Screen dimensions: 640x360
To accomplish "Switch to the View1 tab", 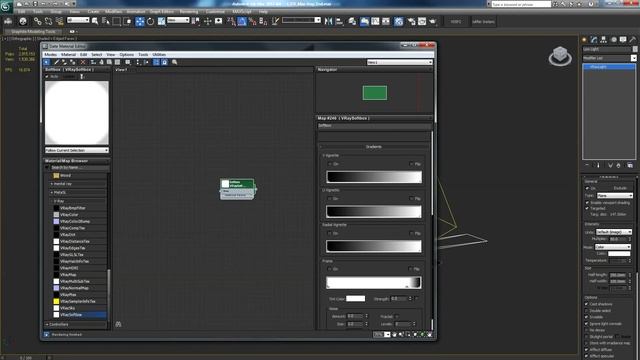I will (x=121, y=70).
